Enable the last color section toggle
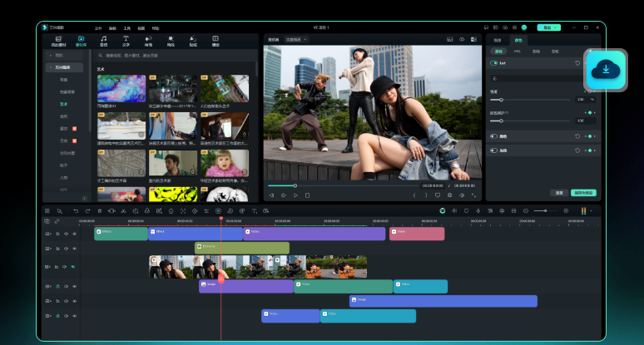 tap(493, 150)
